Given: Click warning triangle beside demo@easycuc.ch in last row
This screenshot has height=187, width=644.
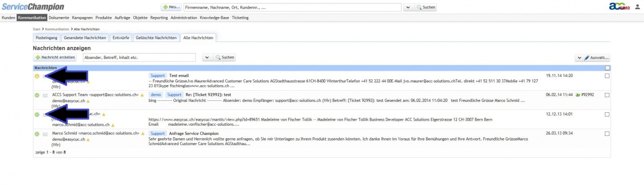Looking at the screenshot, I should [x=88, y=140].
